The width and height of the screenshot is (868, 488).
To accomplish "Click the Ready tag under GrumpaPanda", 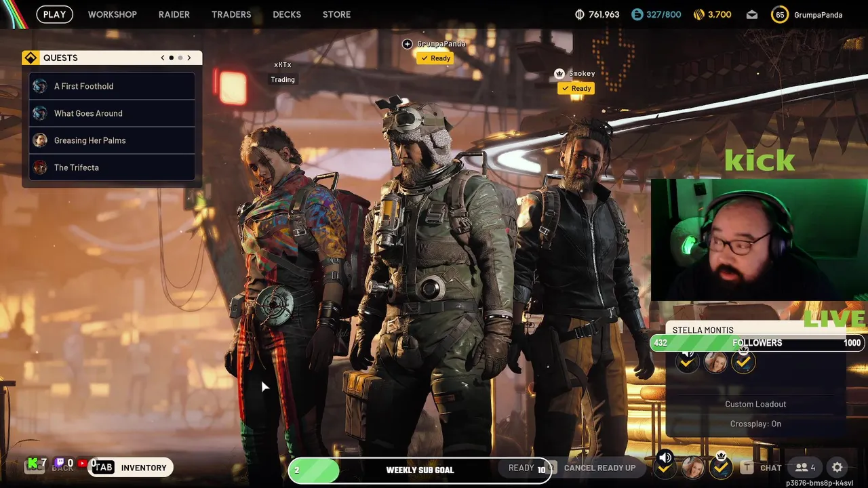I will tap(435, 58).
